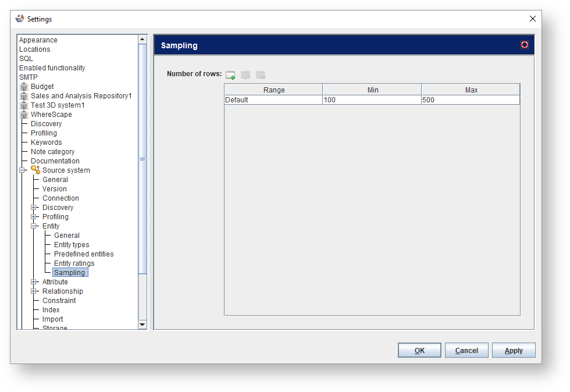Click OK to confirm settings
Image resolution: width=570 pixels, height=392 pixels.
click(419, 350)
